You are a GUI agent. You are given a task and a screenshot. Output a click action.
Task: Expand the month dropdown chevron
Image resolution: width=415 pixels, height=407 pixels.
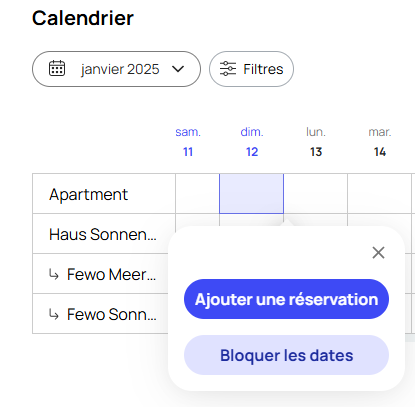click(x=178, y=69)
